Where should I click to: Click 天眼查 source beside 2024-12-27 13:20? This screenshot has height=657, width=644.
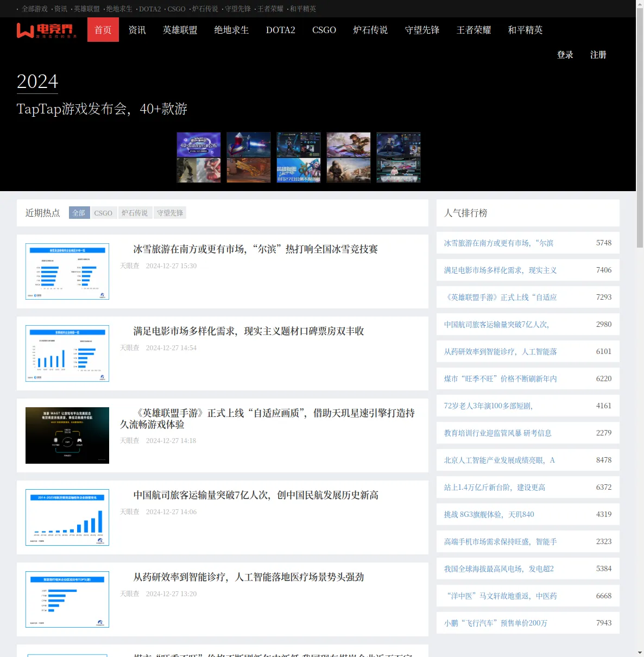click(x=130, y=594)
